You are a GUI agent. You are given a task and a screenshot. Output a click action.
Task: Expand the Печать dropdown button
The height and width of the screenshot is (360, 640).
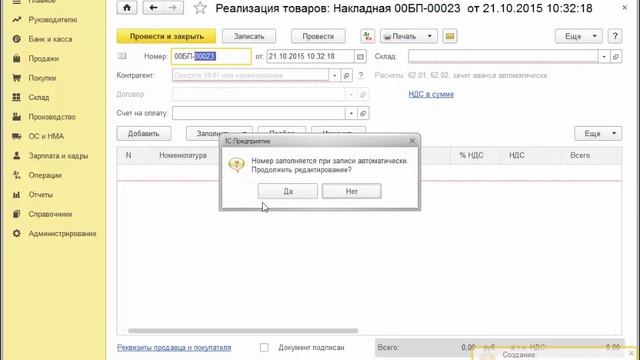coord(409,36)
